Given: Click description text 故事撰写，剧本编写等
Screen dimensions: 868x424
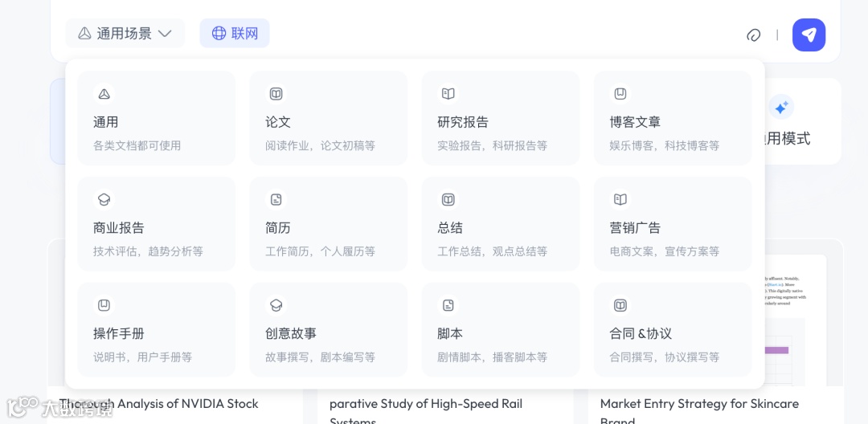Looking at the screenshot, I should point(320,357).
